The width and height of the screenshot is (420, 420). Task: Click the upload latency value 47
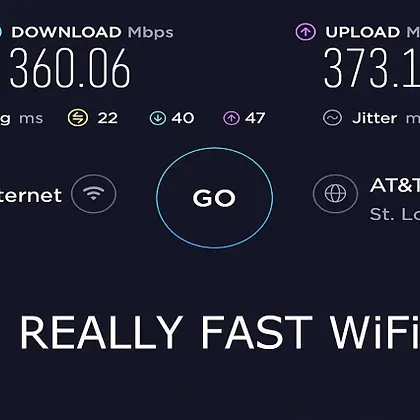point(255,118)
